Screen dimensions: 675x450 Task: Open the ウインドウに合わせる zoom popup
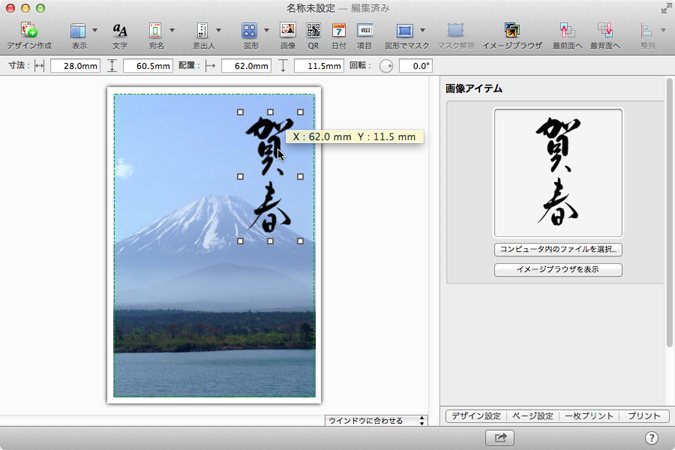click(x=375, y=421)
